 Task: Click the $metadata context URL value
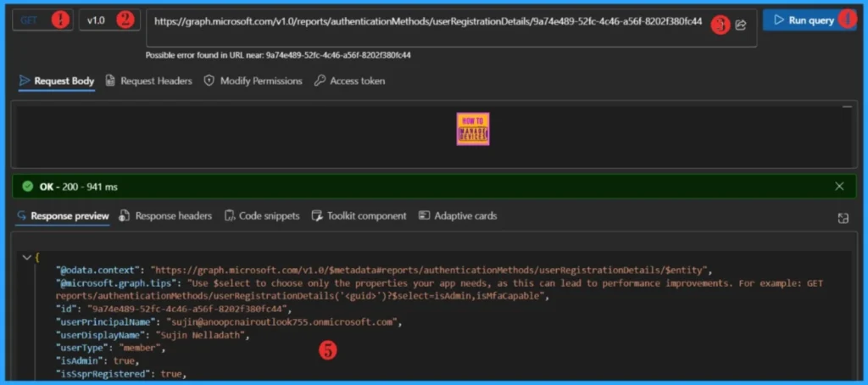[x=430, y=271]
